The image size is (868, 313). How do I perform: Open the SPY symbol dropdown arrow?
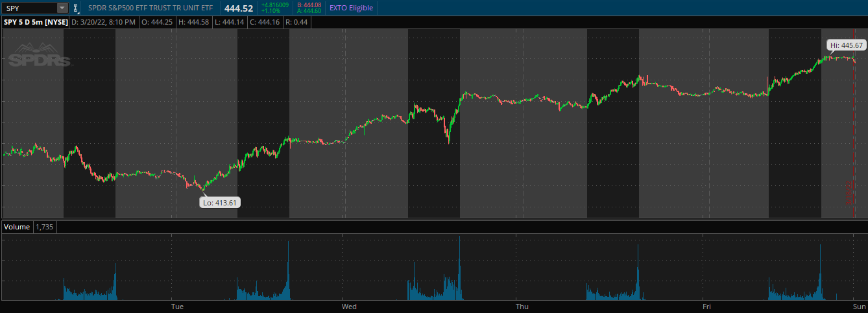(x=62, y=8)
